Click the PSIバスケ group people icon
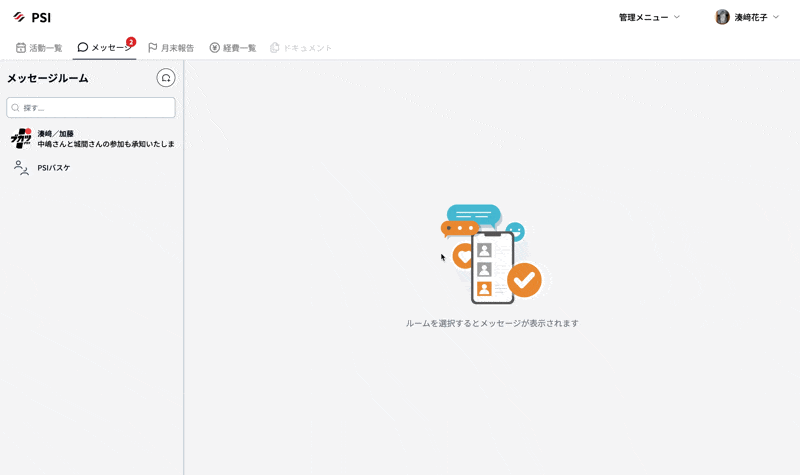The width and height of the screenshot is (800, 475). pyautogui.click(x=20, y=168)
